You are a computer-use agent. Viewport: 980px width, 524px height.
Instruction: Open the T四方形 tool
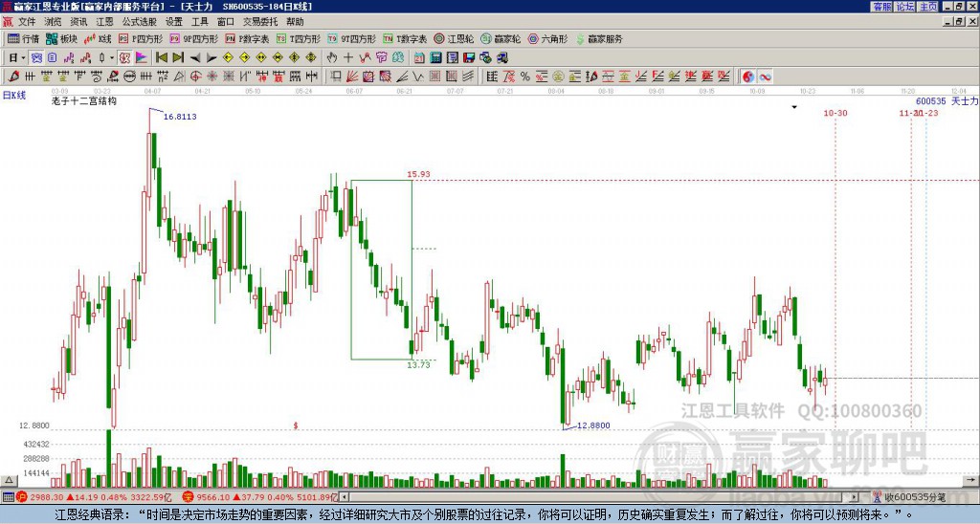click(x=299, y=38)
